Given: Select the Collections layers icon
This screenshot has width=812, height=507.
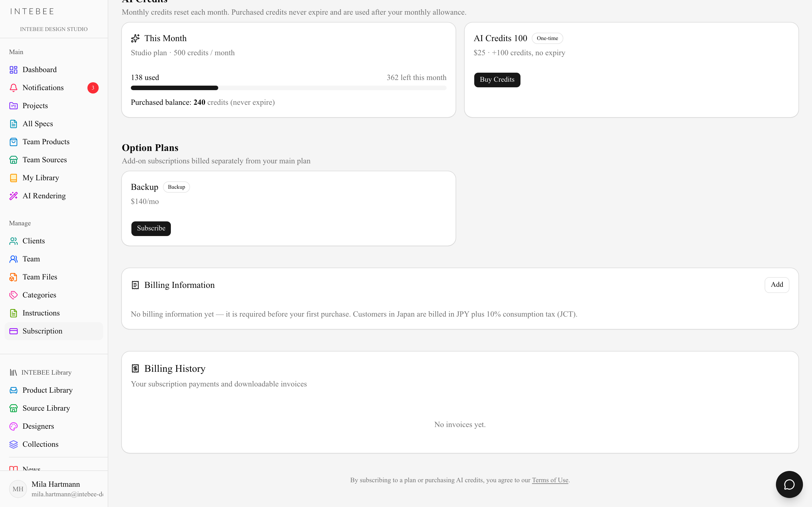Looking at the screenshot, I should (x=14, y=444).
